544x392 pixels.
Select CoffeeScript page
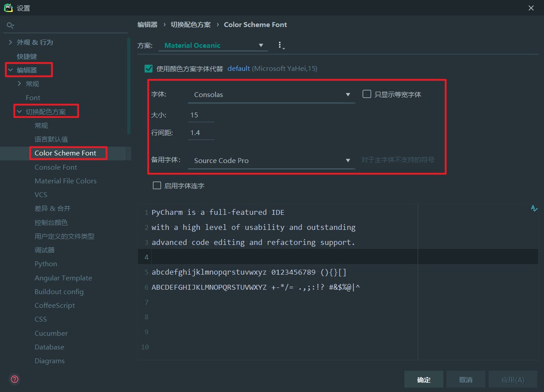(x=55, y=305)
